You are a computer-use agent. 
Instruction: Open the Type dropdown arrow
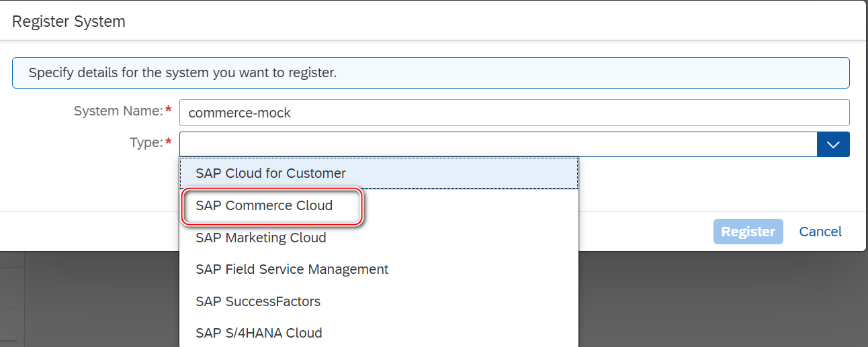[833, 144]
